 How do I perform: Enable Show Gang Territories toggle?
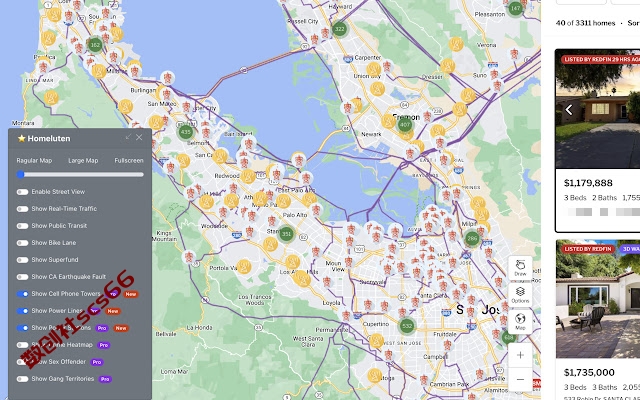(x=22, y=379)
